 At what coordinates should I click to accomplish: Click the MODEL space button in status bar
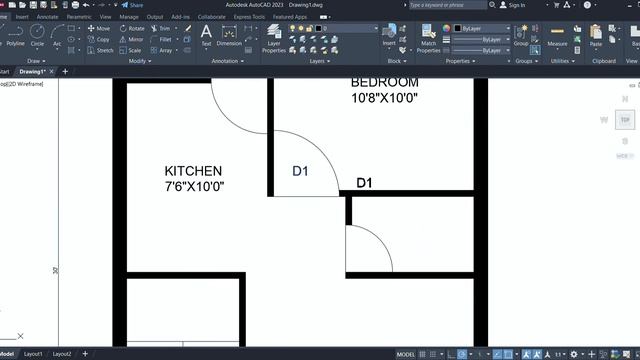(x=405, y=354)
